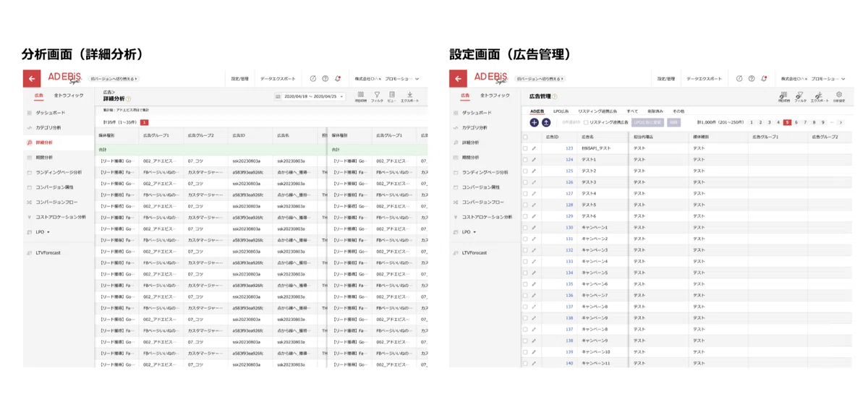Screen dimensions: 868x415
Task: Open the notification bell in 広告管理 screen header
Action: 764,78
